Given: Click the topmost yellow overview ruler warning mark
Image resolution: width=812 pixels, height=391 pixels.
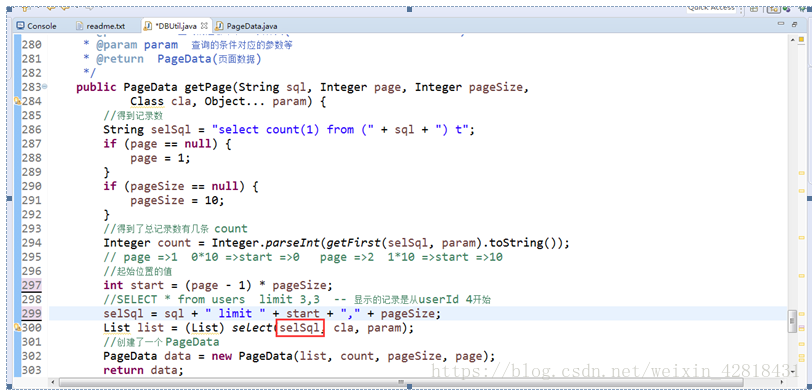Looking at the screenshot, I should coord(802,173).
